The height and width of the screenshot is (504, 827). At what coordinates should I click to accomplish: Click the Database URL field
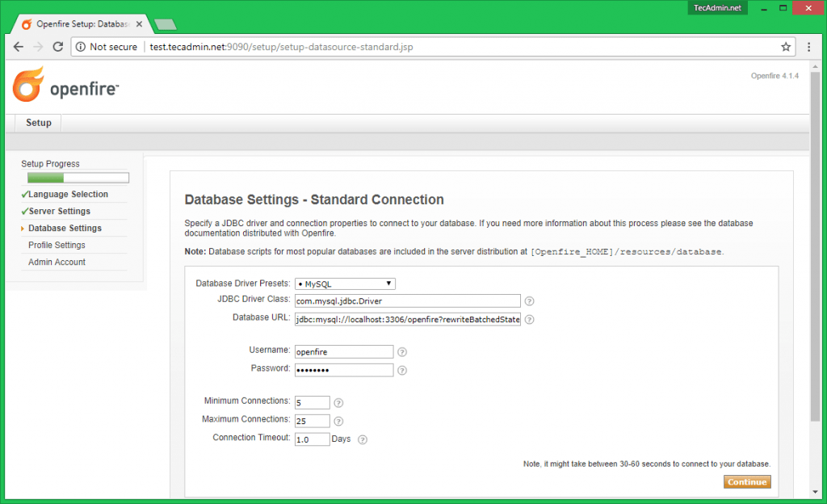(x=407, y=320)
